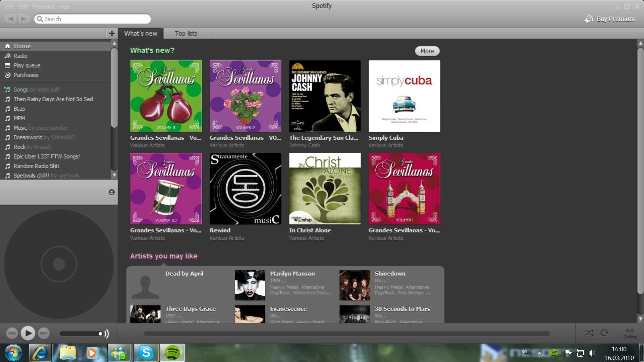This screenshot has height=362, width=644.
Task: Click the previous track button
Action: [12, 333]
